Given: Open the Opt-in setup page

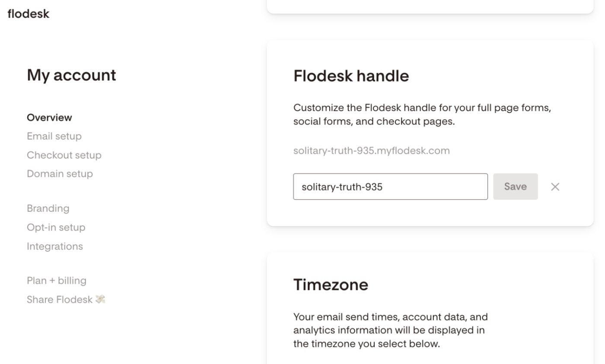Looking at the screenshot, I should 56,227.
